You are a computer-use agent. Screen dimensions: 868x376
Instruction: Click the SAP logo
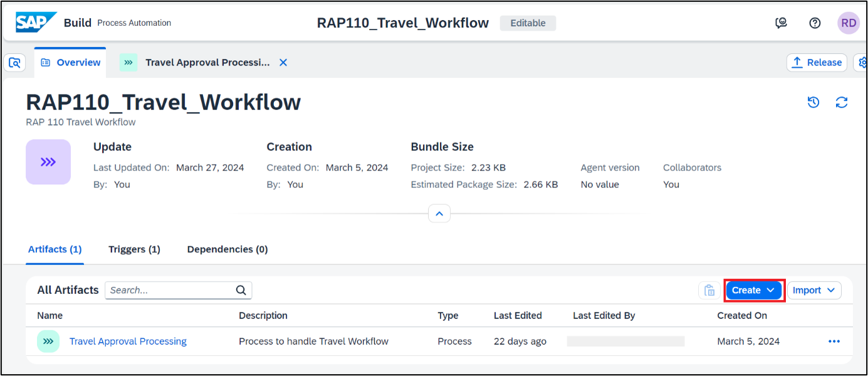[x=36, y=23]
